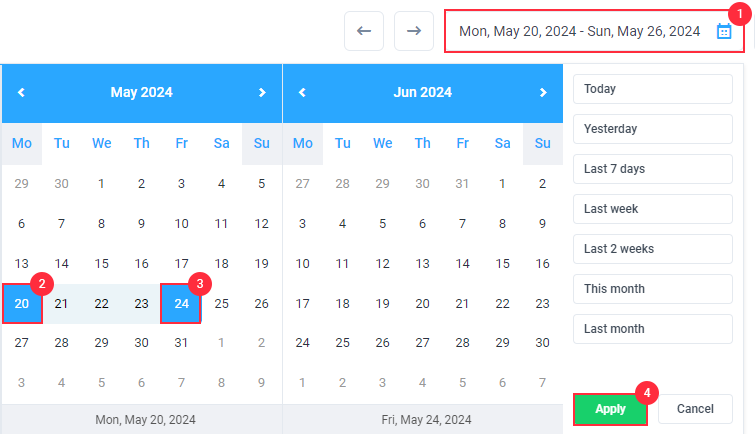
Task: Show next month after May 2024
Action: pyautogui.click(x=262, y=92)
